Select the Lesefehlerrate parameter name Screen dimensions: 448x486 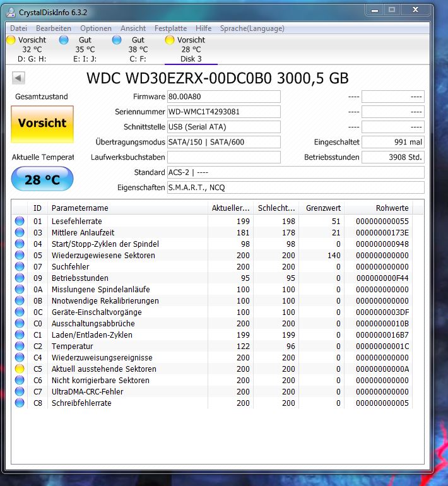point(77,222)
